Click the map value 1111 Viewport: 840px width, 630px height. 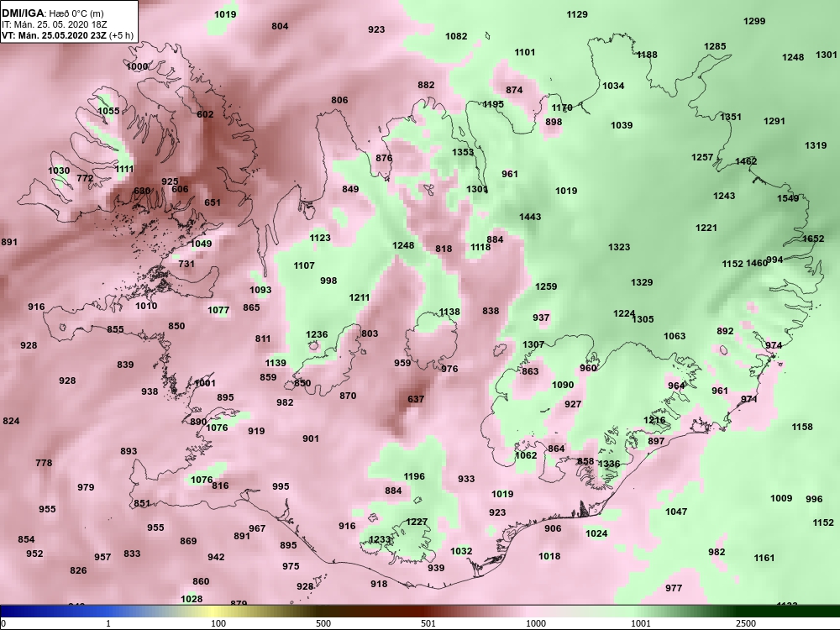pyautogui.click(x=124, y=169)
